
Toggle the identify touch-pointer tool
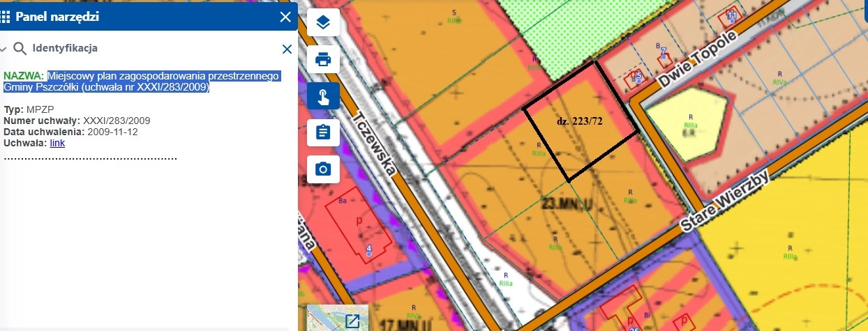pyautogui.click(x=323, y=96)
